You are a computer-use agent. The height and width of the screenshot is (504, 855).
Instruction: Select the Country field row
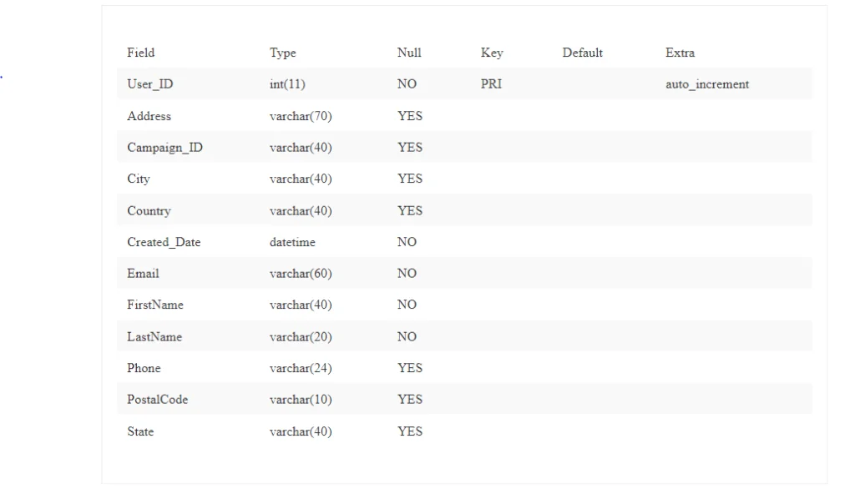(464, 210)
